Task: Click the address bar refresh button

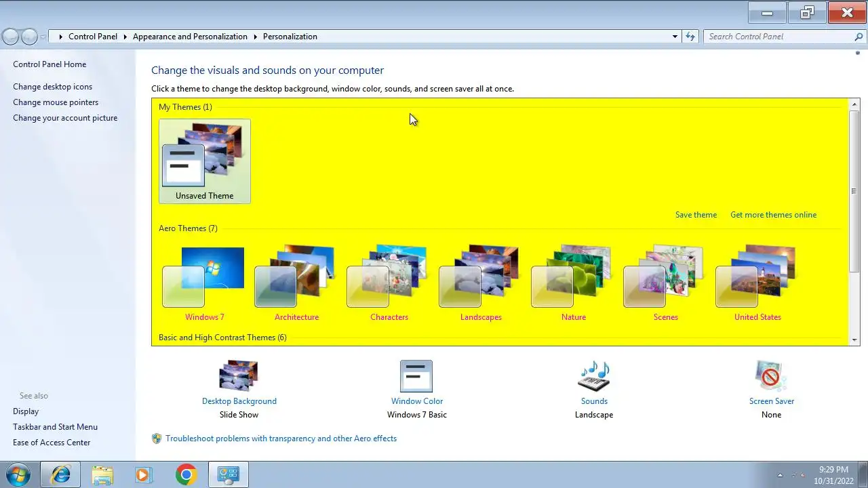Action: click(690, 37)
